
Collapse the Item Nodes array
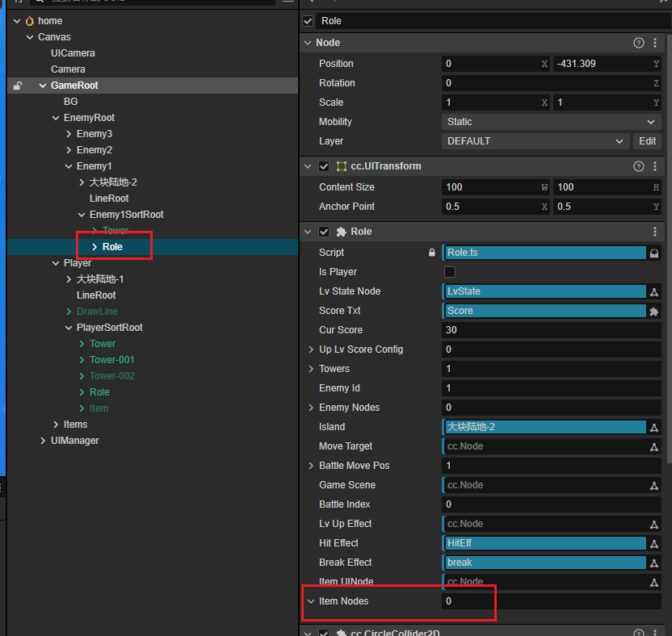(311, 601)
